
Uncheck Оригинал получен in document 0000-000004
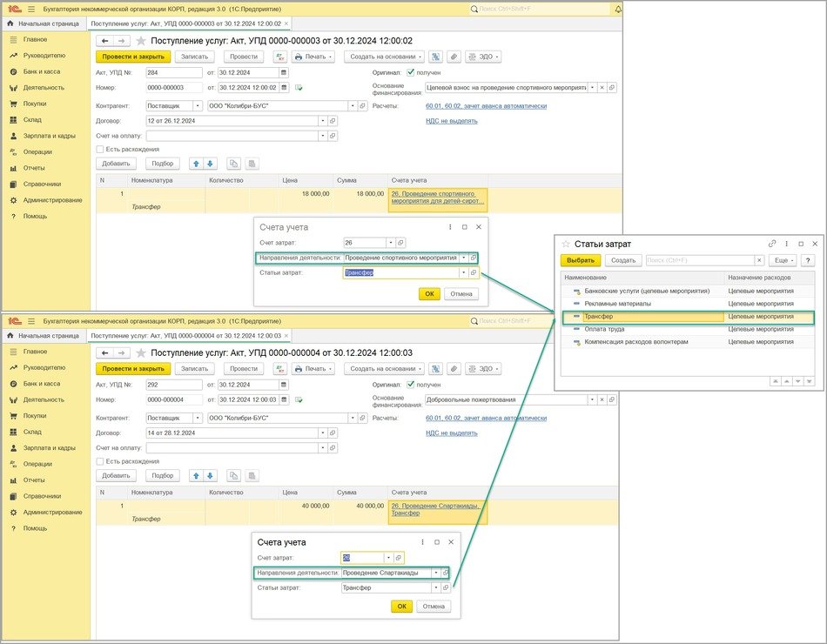pos(411,385)
